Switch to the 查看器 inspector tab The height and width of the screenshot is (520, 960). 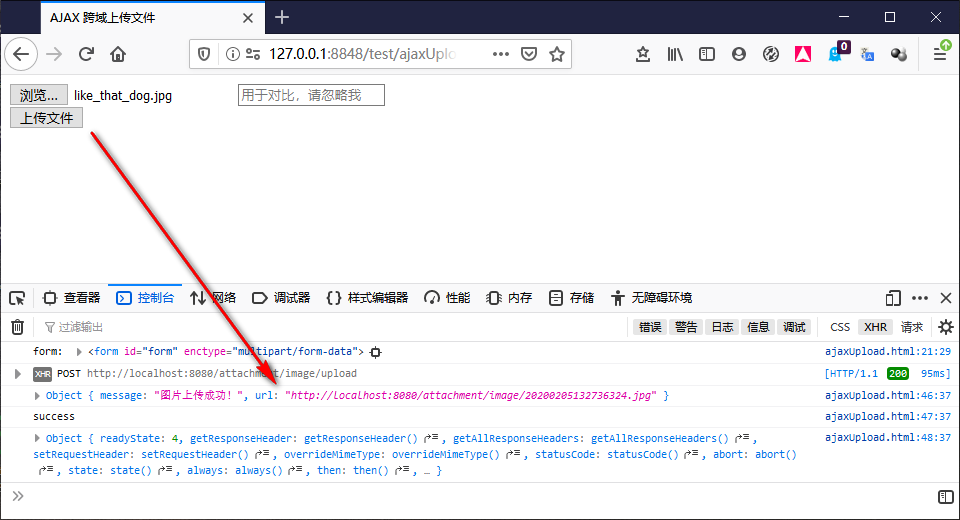(71, 298)
